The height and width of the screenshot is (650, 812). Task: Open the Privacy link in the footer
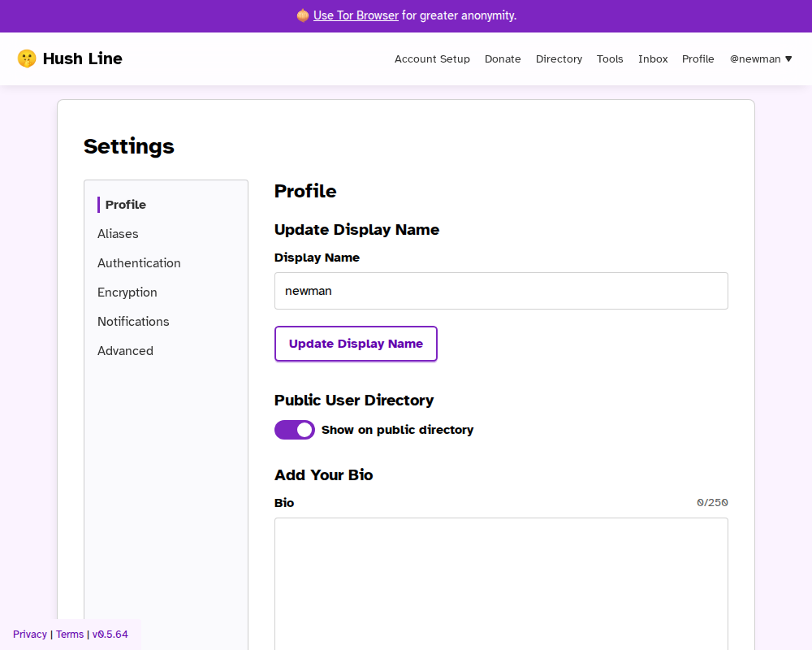coord(30,635)
